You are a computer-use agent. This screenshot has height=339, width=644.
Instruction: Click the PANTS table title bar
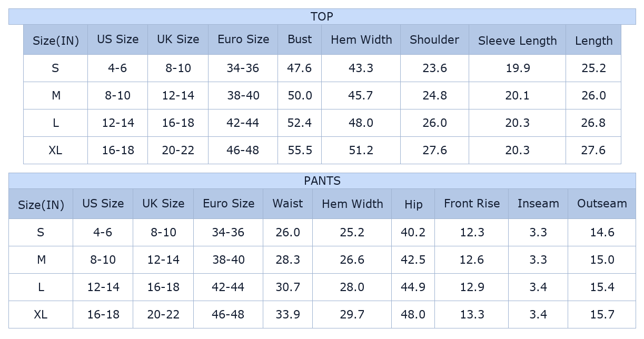322,181
